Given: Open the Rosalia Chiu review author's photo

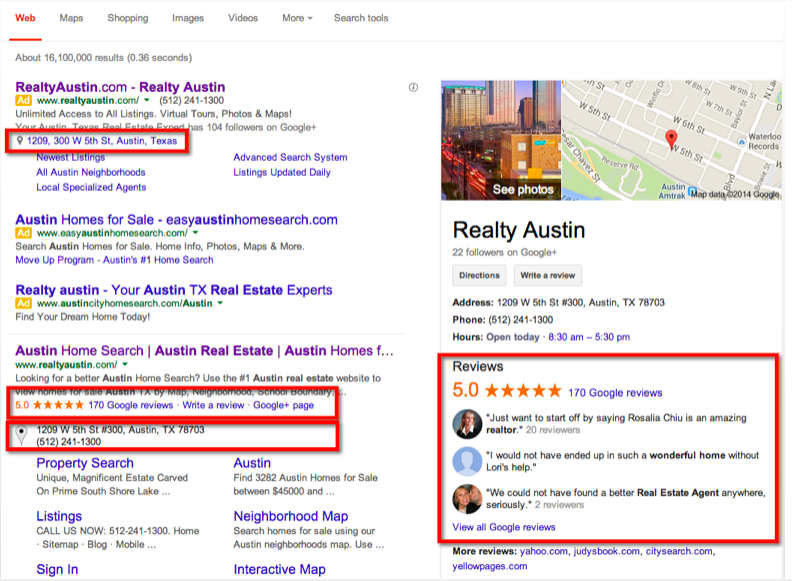Looking at the screenshot, I should click(x=467, y=424).
